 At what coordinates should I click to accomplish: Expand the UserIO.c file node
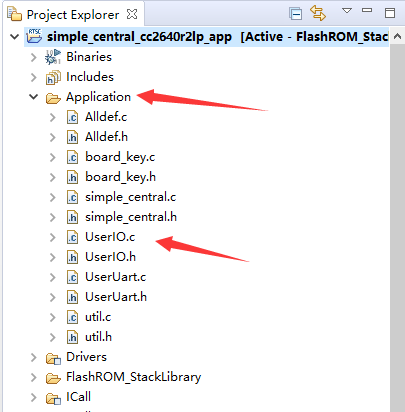[x=53, y=237]
